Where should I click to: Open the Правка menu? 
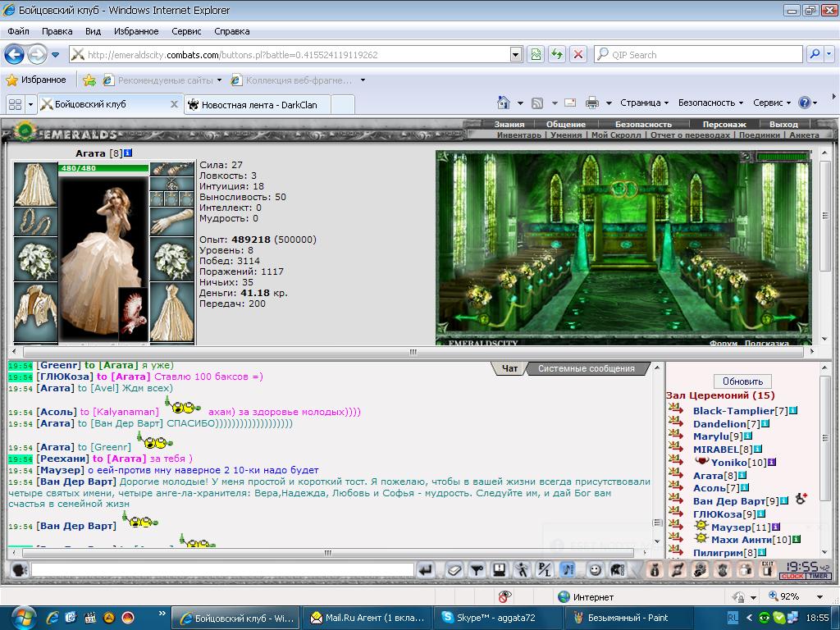click(57, 31)
